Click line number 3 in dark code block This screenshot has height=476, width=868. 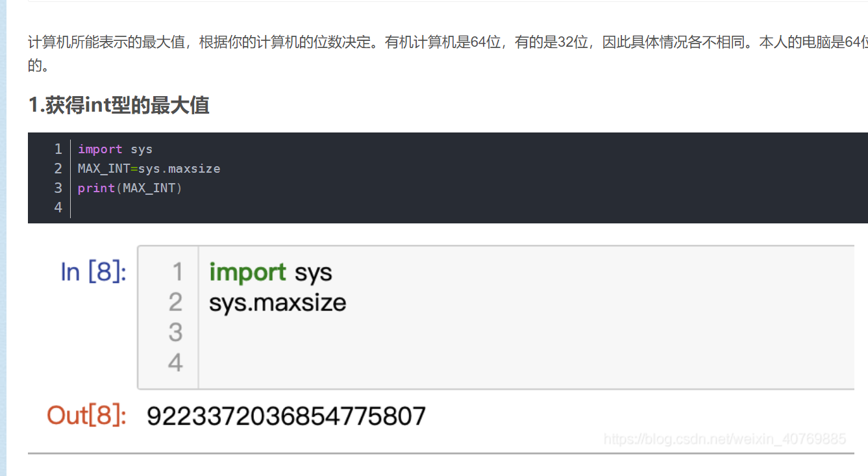[58, 188]
